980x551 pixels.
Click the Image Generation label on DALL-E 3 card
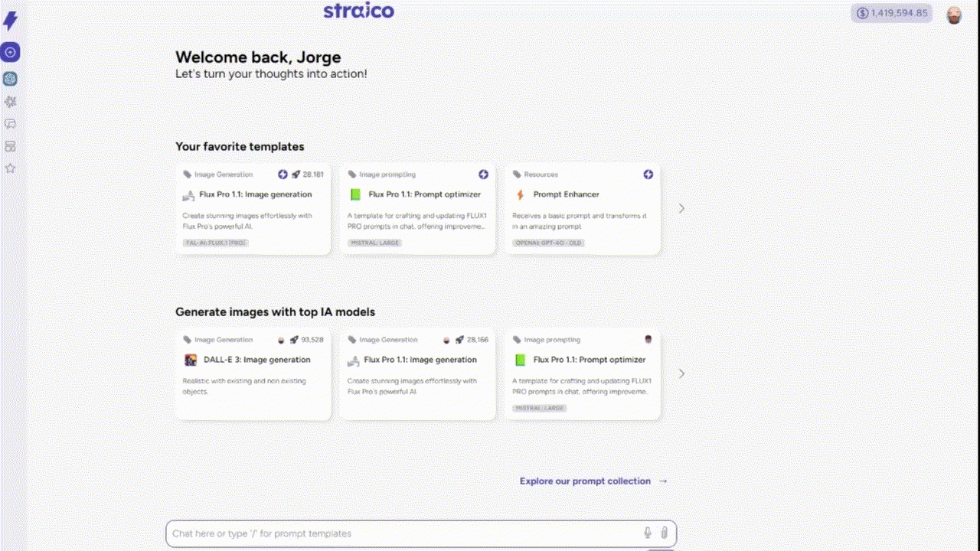pyautogui.click(x=224, y=340)
